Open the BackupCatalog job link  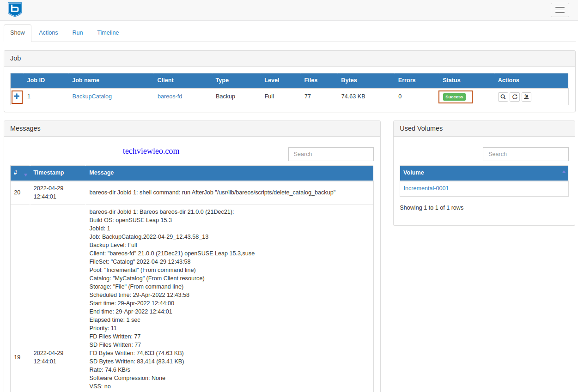coord(92,96)
